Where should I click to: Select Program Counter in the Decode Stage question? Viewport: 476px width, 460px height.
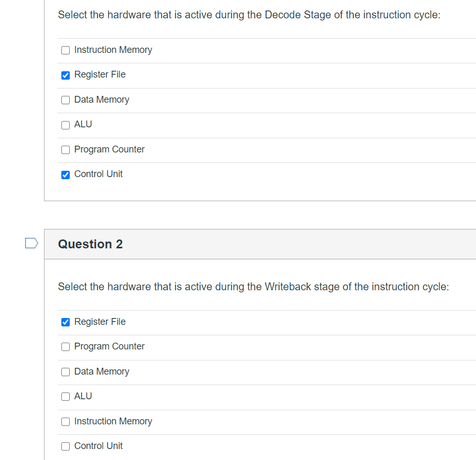pos(65,150)
